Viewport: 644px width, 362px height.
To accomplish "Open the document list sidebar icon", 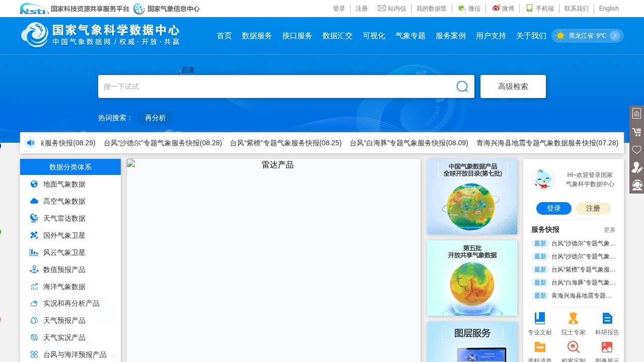I will pyautogui.click(x=637, y=114).
